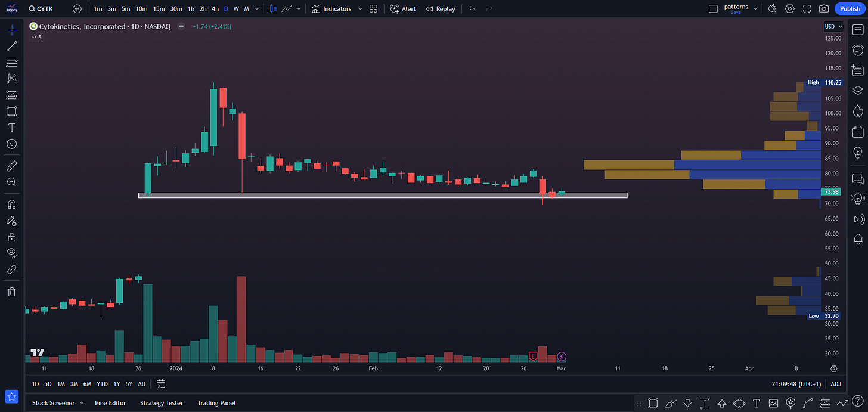
Task: Hide all drawings with the eye icon
Action: tap(12, 253)
